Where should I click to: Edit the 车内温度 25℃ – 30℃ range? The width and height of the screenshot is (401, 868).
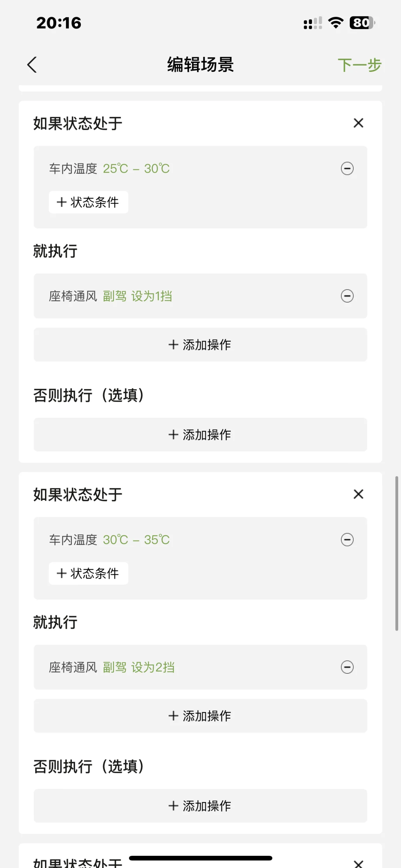click(x=136, y=169)
